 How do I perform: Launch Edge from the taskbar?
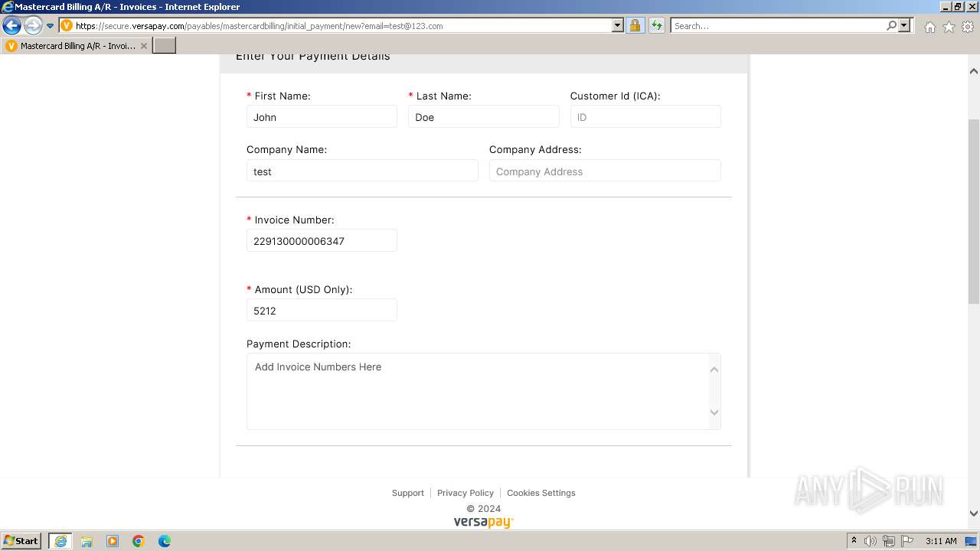[165, 541]
